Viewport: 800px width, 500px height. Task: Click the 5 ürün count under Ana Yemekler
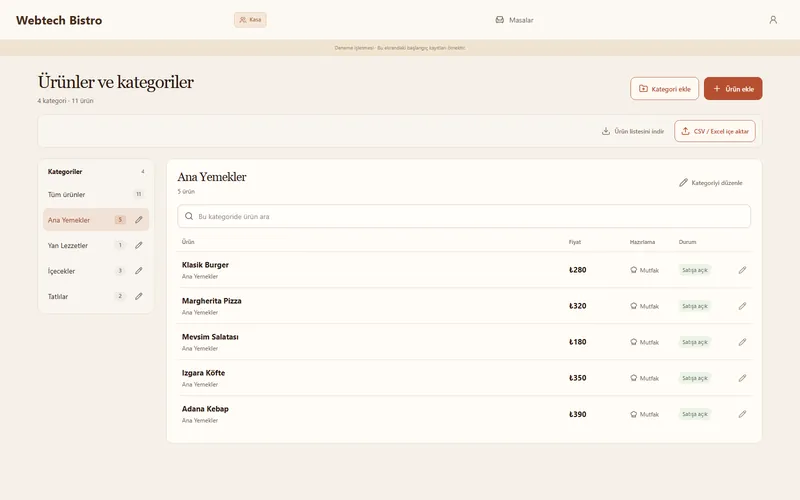(186, 191)
